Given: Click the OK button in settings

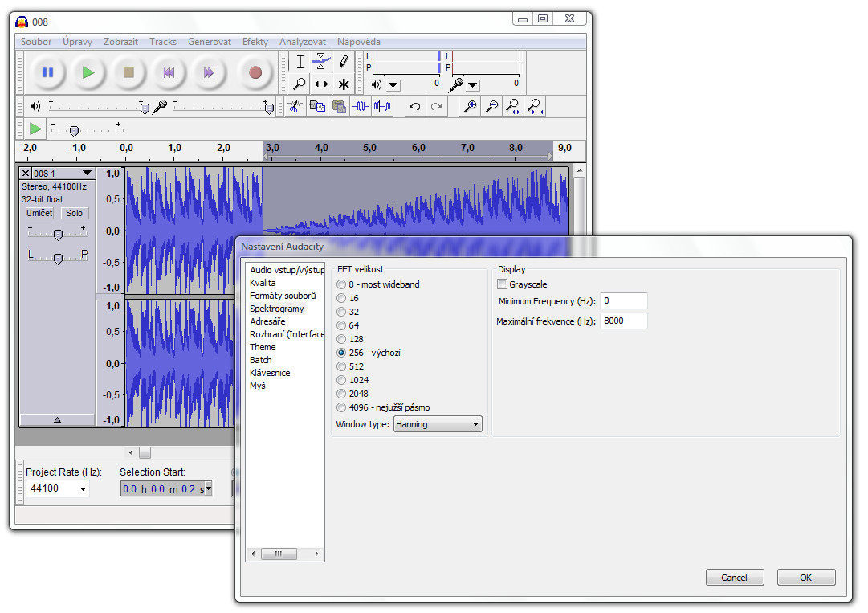Looking at the screenshot, I should tap(806, 578).
